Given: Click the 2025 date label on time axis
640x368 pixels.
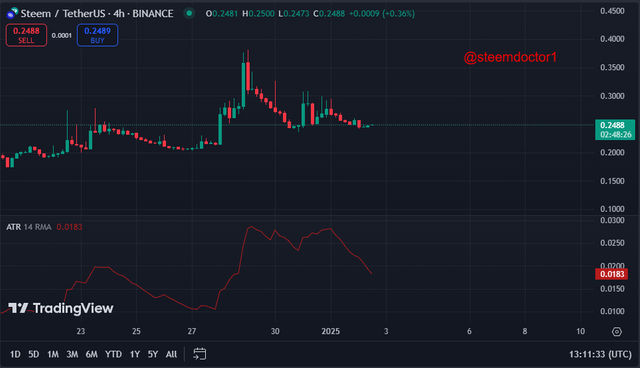Looking at the screenshot, I should [x=331, y=331].
